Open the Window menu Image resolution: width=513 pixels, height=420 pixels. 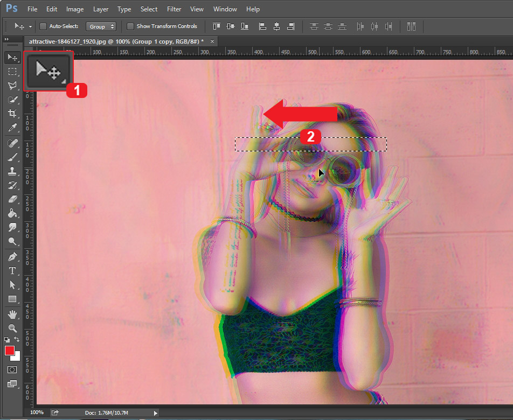225,9
